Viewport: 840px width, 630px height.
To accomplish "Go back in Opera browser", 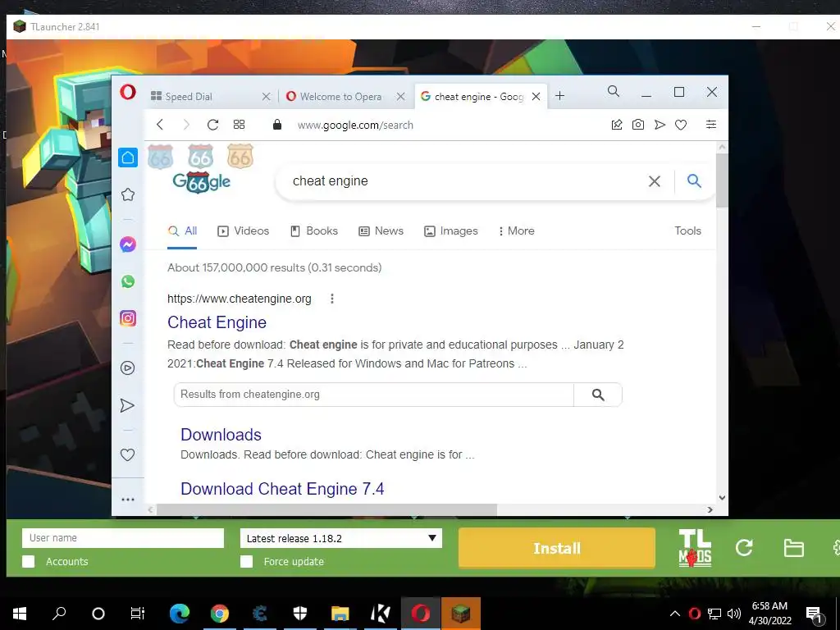I will 160,125.
